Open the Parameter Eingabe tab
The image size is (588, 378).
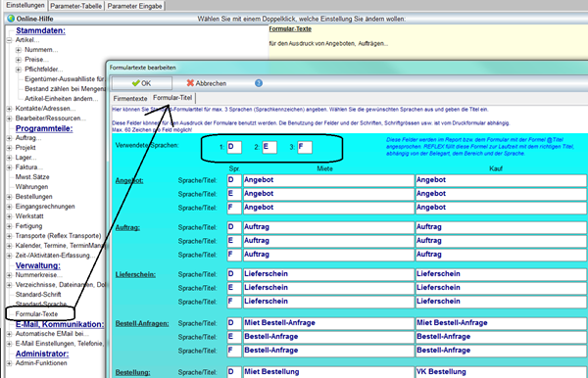click(x=134, y=6)
